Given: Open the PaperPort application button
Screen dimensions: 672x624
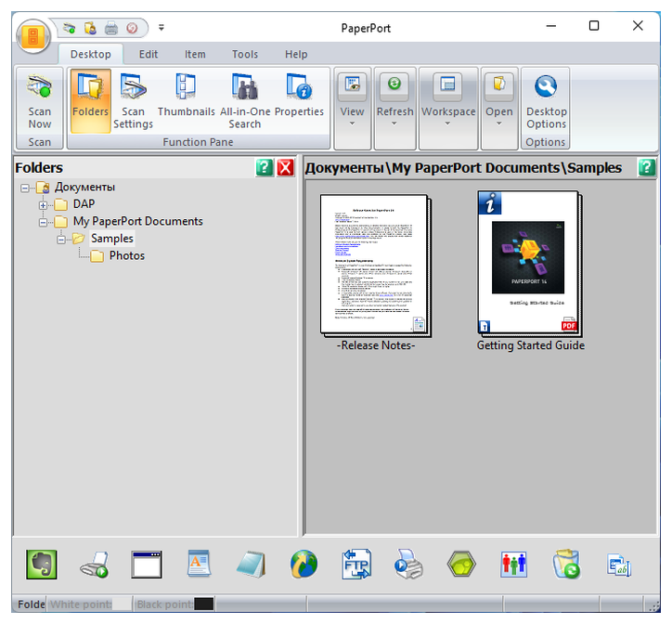Looking at the screenshot, I should click(x=33, y=36).
